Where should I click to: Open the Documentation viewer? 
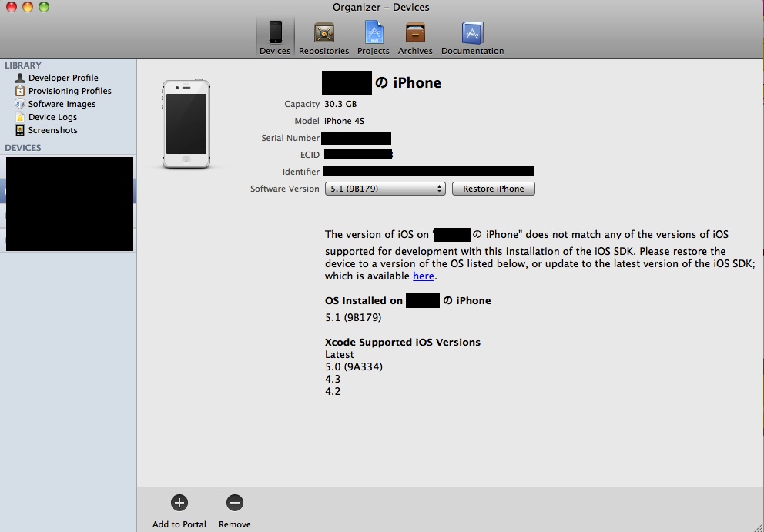(x=472, y=36)
